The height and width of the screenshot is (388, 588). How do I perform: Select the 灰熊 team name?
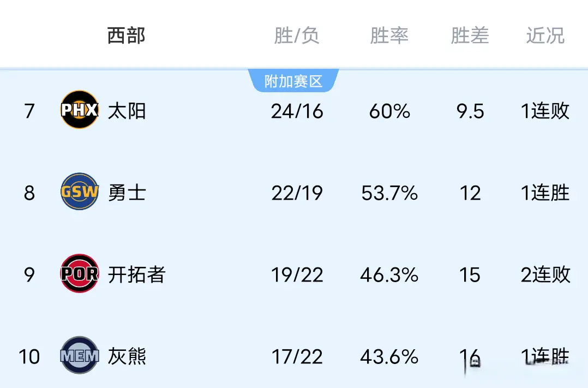pos(127,357)
